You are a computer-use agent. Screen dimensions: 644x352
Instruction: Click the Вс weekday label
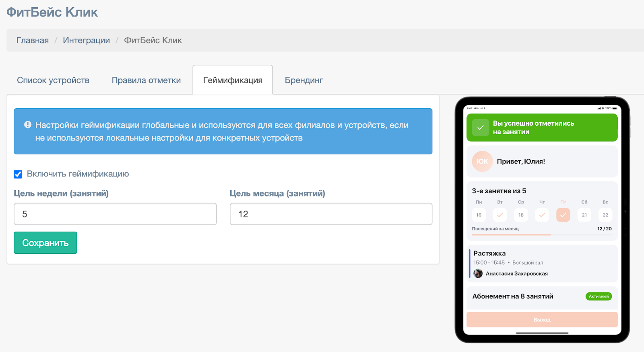(605, 202)
